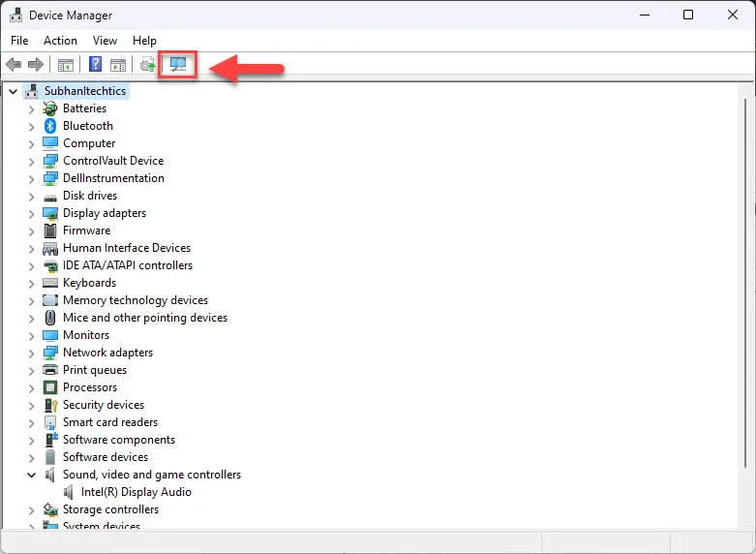The height and width of the screenshot is (554, 756).
Task: Click the Smart card readers icon
Action: tap(50, 422)
